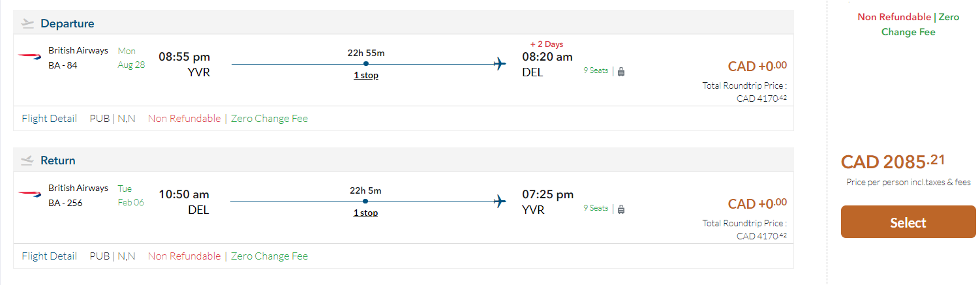Click Zero Change Fee under return flight
Viewport: 980px width, 285px height.
[x=269, y=256]
